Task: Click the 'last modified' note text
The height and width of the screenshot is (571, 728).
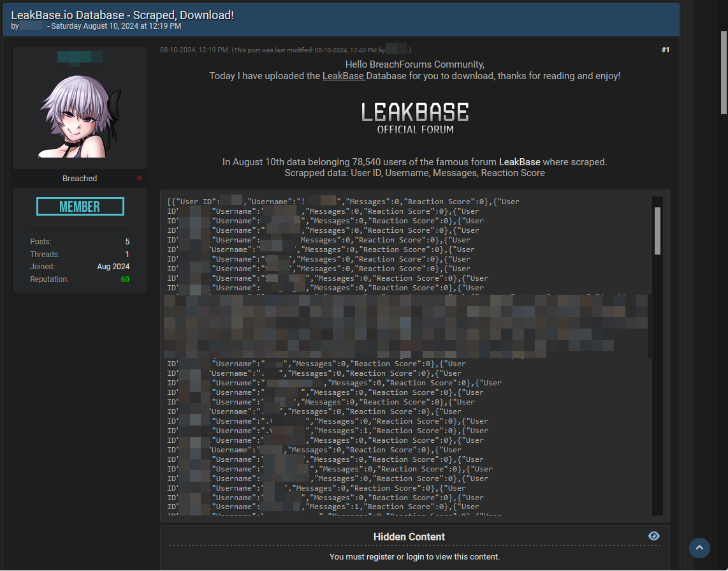Action: tap(321, 50)
